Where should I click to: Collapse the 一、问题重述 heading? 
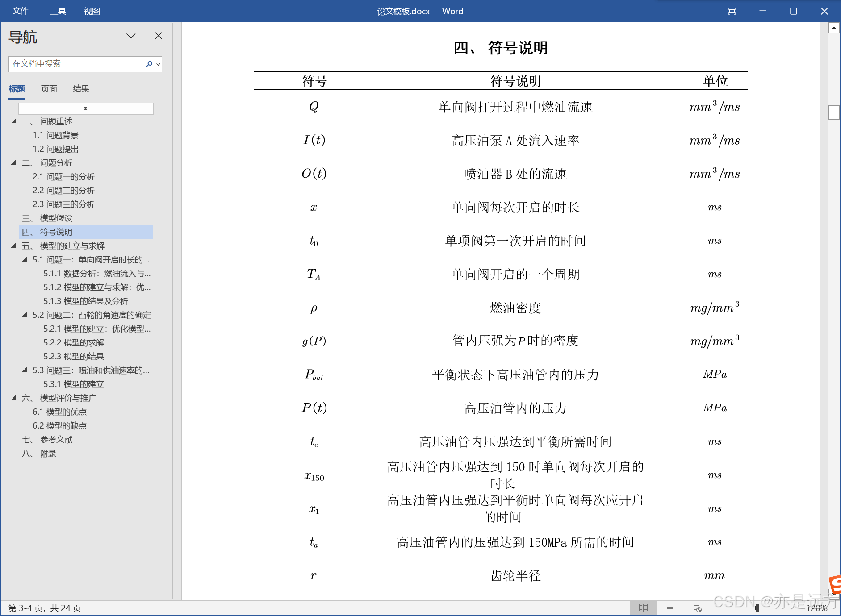tap(14, 121)
